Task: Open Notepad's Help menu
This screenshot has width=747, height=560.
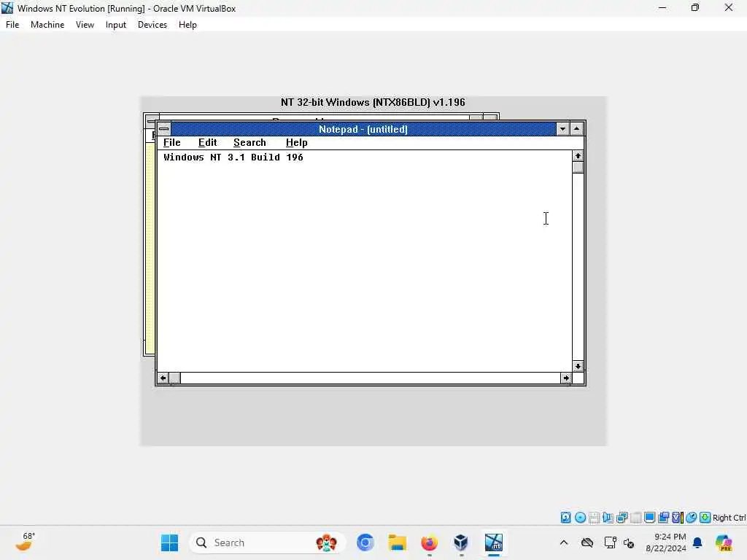Action: pyautogui.click(x=296, y=143)
